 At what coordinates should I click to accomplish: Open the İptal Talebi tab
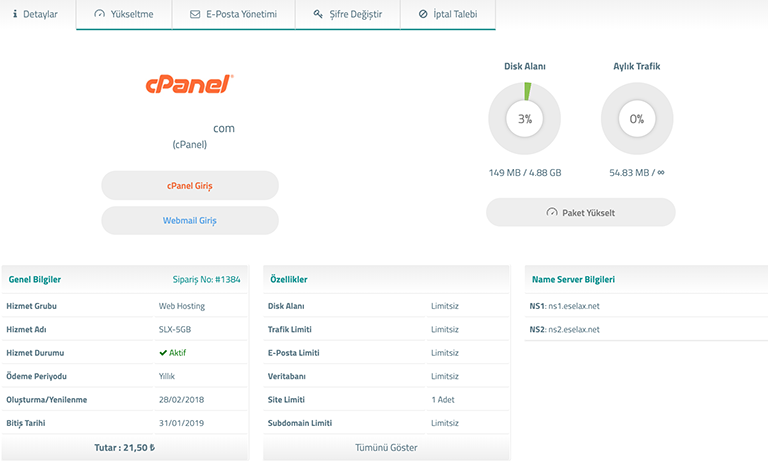coord(448,14)
